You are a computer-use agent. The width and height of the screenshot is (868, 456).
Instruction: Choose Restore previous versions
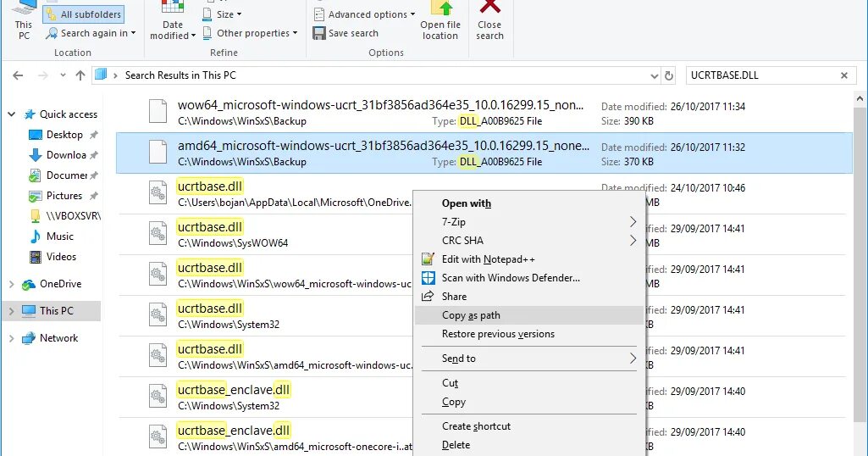pos(528,334)
